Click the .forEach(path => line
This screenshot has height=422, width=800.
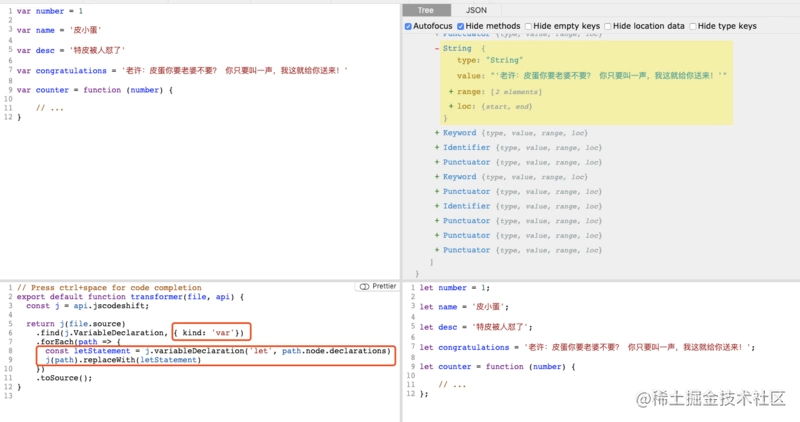[x=78, y=342]
